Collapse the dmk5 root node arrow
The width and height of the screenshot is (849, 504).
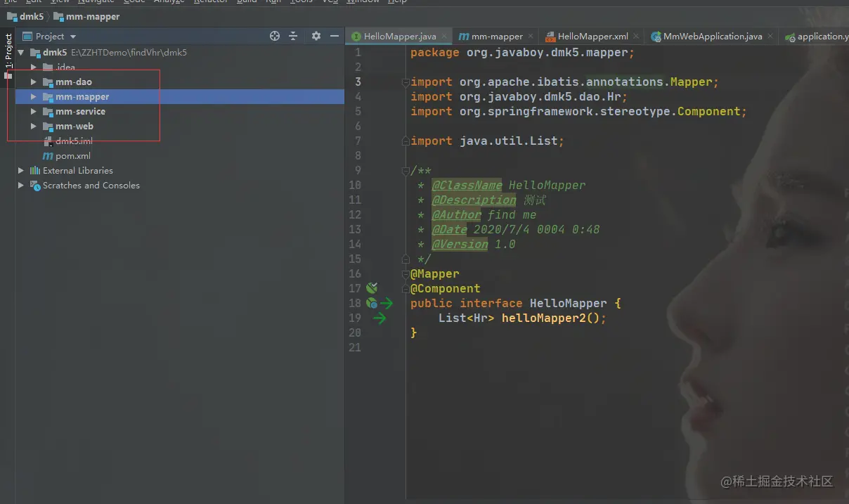(21, 53)
